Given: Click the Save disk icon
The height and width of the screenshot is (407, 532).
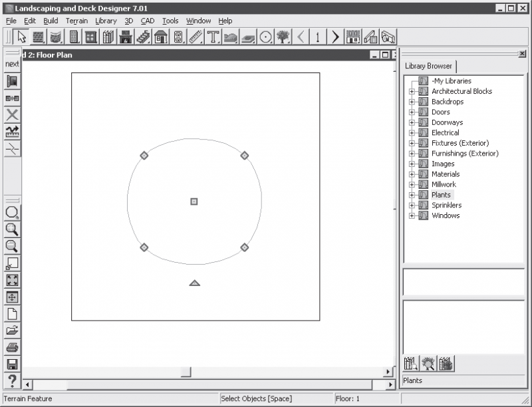Looking at the screenshot, I should tap(12, 364).
